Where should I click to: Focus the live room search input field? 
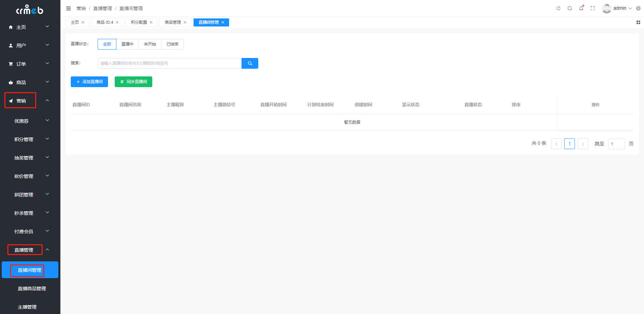[169, 63]
